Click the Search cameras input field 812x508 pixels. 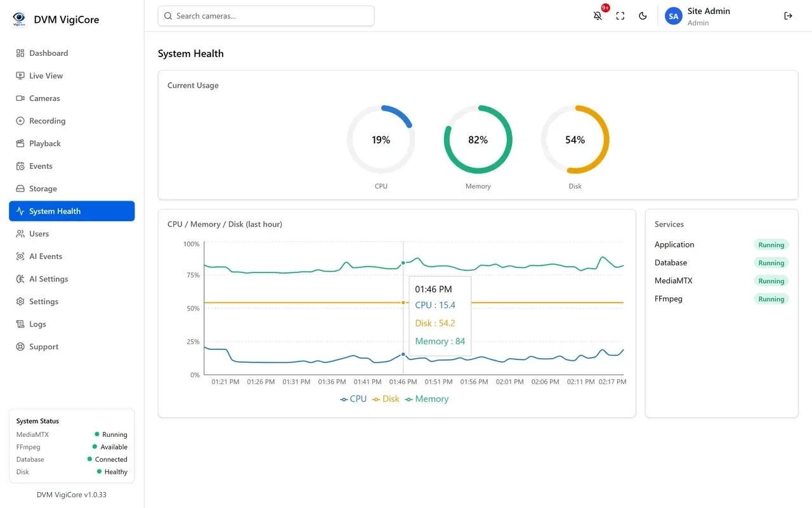click(266, 16)
